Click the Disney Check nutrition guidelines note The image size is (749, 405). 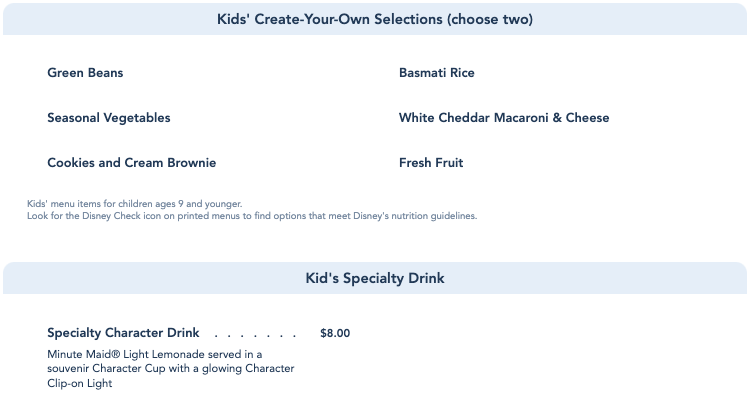(x=252, y=216)
